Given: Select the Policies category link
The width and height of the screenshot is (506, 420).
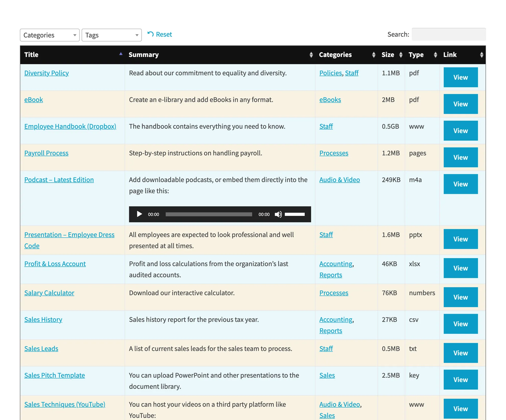Looking at the screenshot, I should click(x=330, y=73).
